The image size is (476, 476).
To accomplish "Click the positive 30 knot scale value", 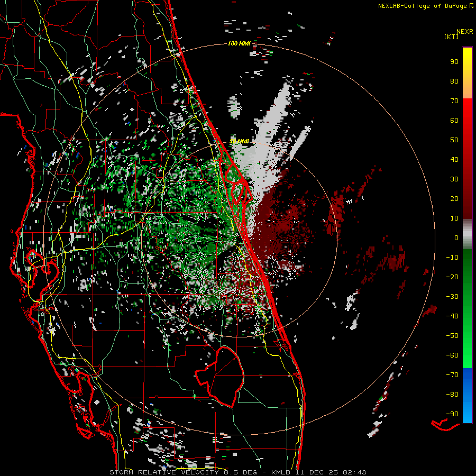I will click(454, 179).
